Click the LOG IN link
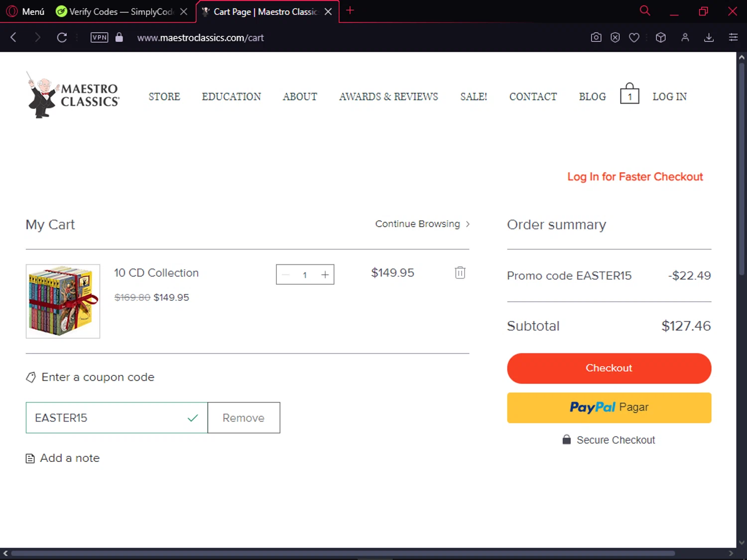Viewport: 747px width, 560px height. click(669, 97)
